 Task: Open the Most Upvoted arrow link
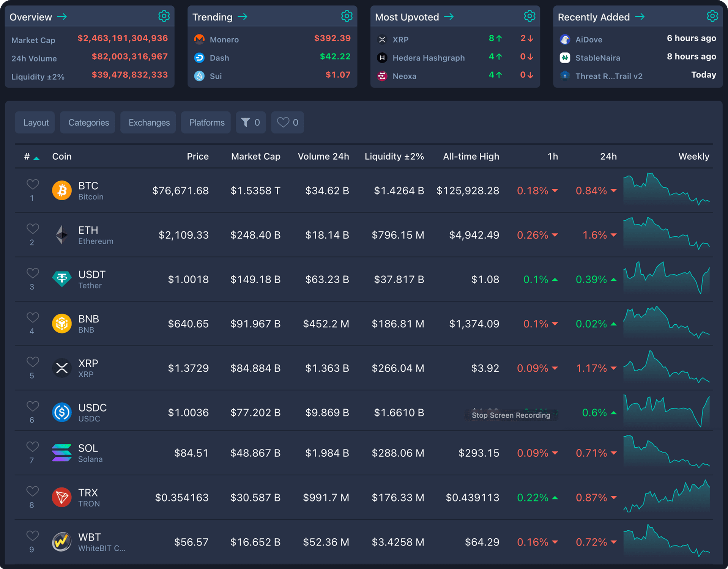[x=449, y=17]
